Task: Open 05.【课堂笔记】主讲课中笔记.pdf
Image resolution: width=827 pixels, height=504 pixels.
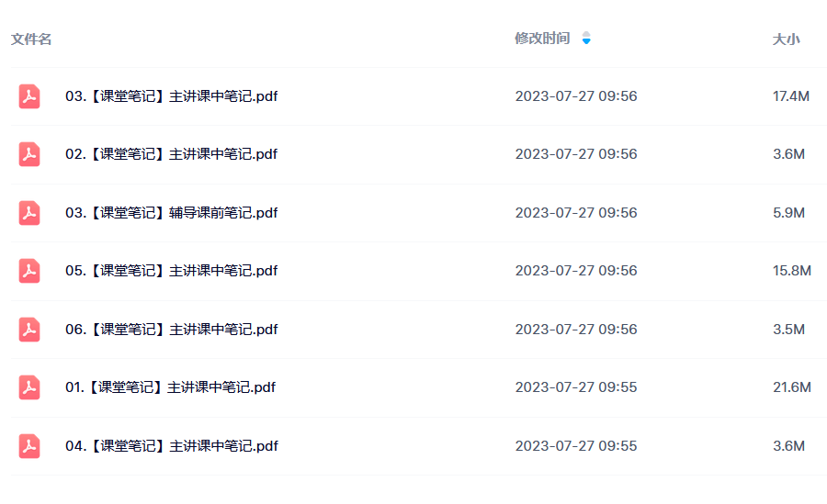Action: 172,271
